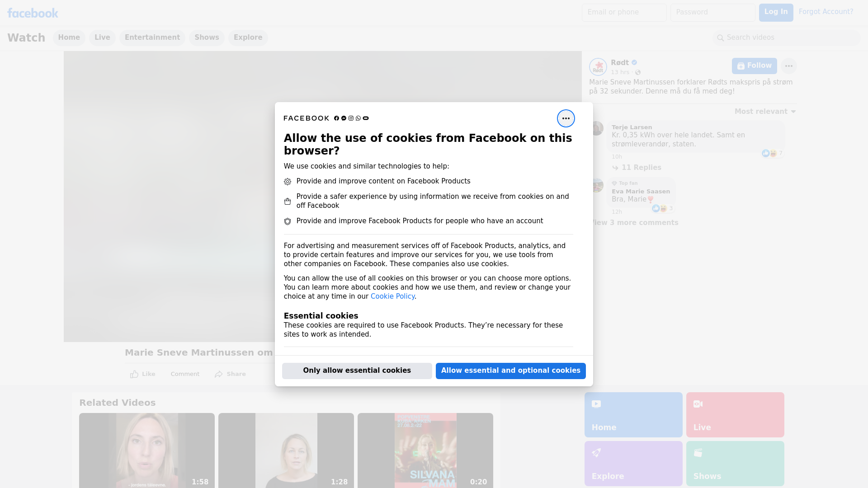Open the Shows tab in Watch navigation

pyautogui.click(x=207, y=38)
